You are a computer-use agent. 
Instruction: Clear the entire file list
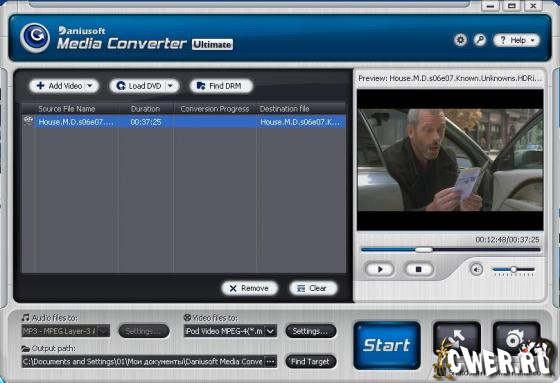pyautogui.click(x=313, y=288)
